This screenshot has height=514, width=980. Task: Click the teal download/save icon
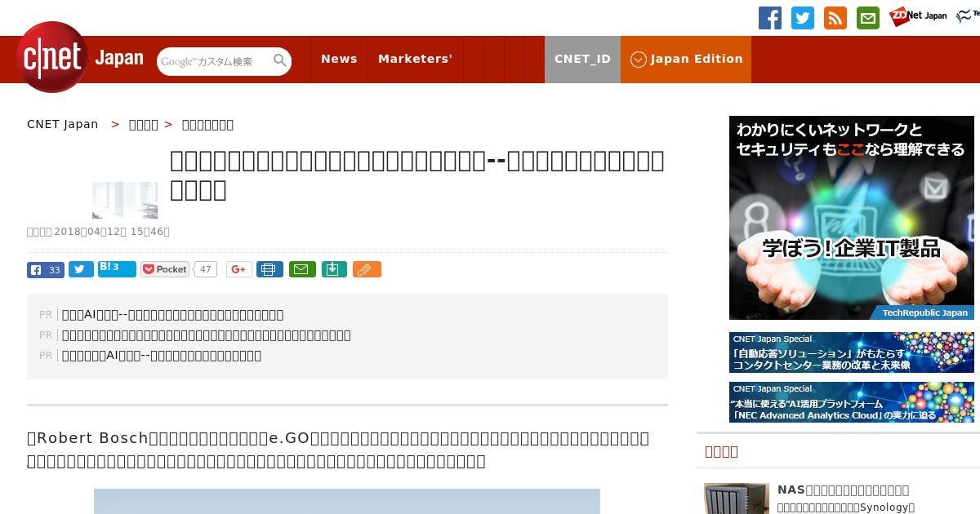[334, 269]
